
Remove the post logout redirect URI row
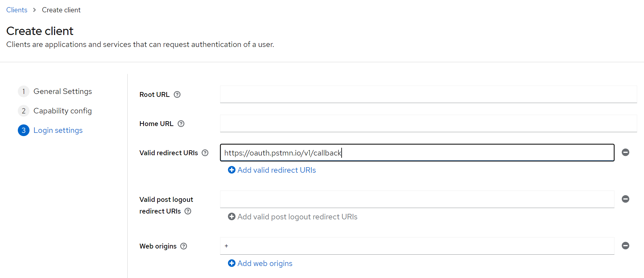[x=626, y=199]
